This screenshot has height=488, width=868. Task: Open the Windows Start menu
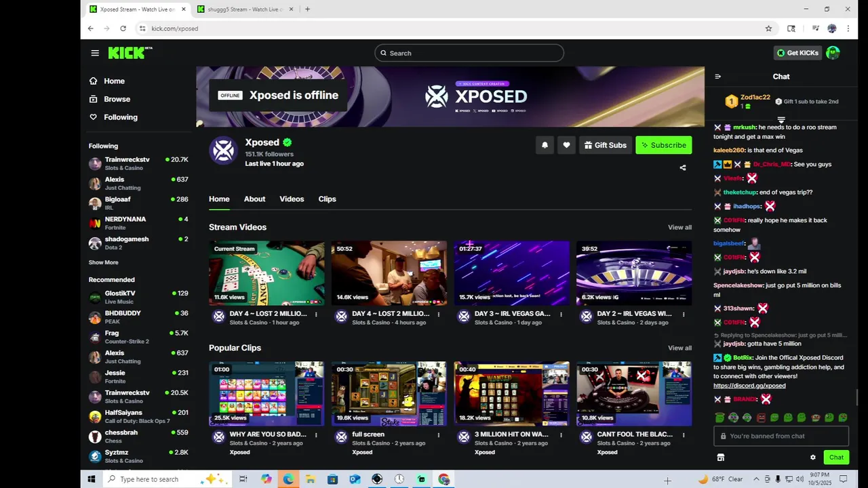pyautogui.click(x=91, y=479)
